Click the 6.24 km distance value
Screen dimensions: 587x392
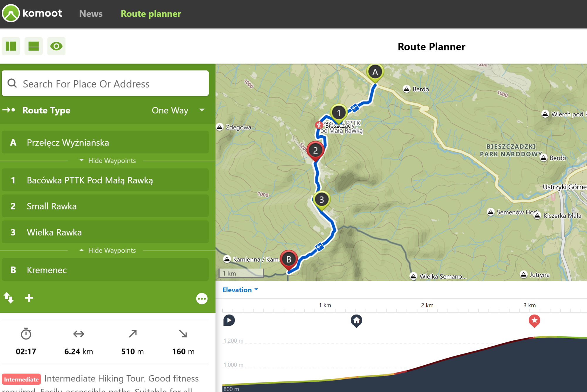[79, 352]
